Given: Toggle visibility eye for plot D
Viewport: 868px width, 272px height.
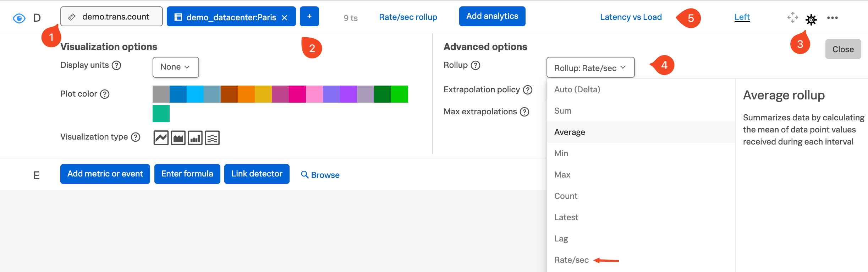Looking at the screenshot, I should pyautogui.click(x=19, y=18).
